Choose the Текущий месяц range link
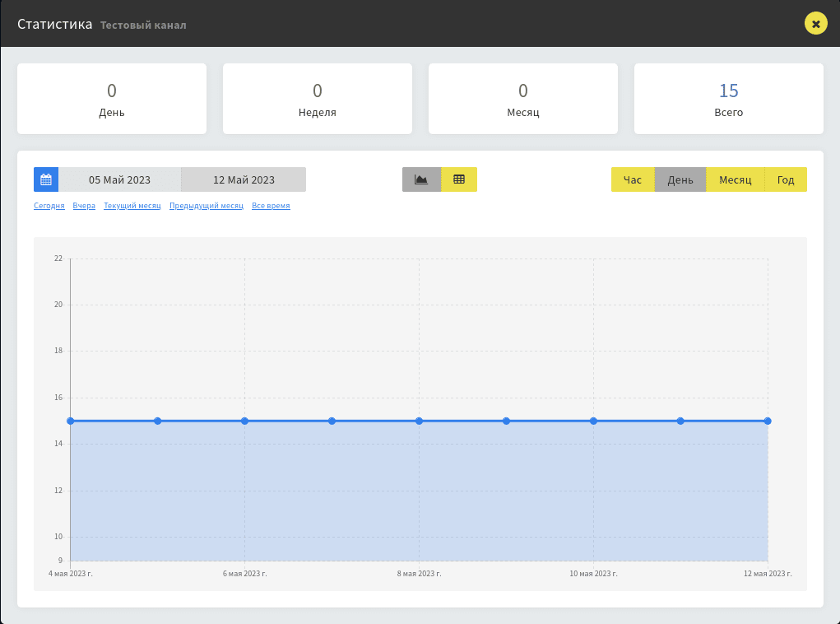 pyautogui.click(x=132, y=206)
